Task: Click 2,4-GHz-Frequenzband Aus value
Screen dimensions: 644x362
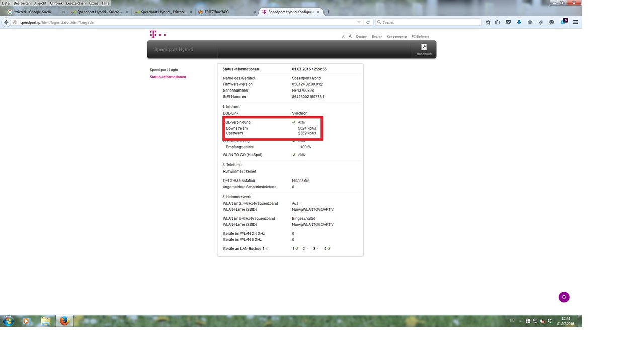Action: click(295, 204)
